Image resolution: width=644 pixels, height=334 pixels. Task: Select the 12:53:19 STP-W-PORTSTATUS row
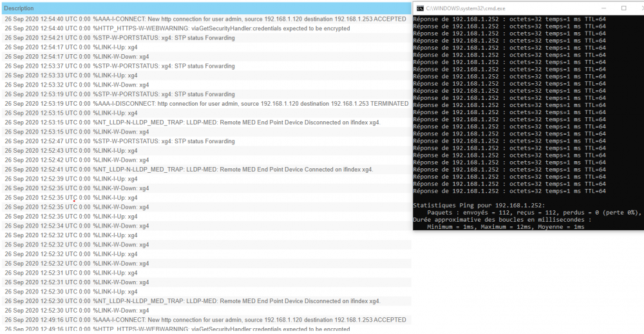click(206, 94)
